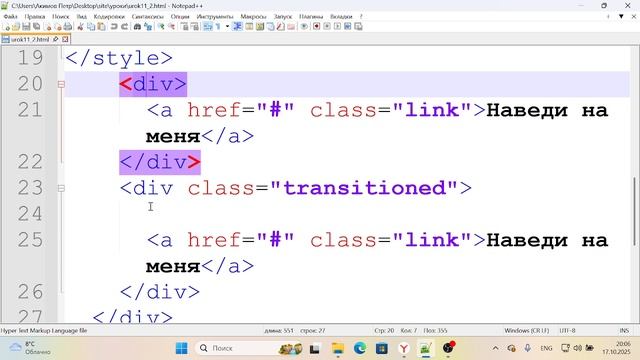Open File Explorer from the taskbar
The width and height of the screenshot is (640, 360).
pyautogui.click(x=338, y=348)
